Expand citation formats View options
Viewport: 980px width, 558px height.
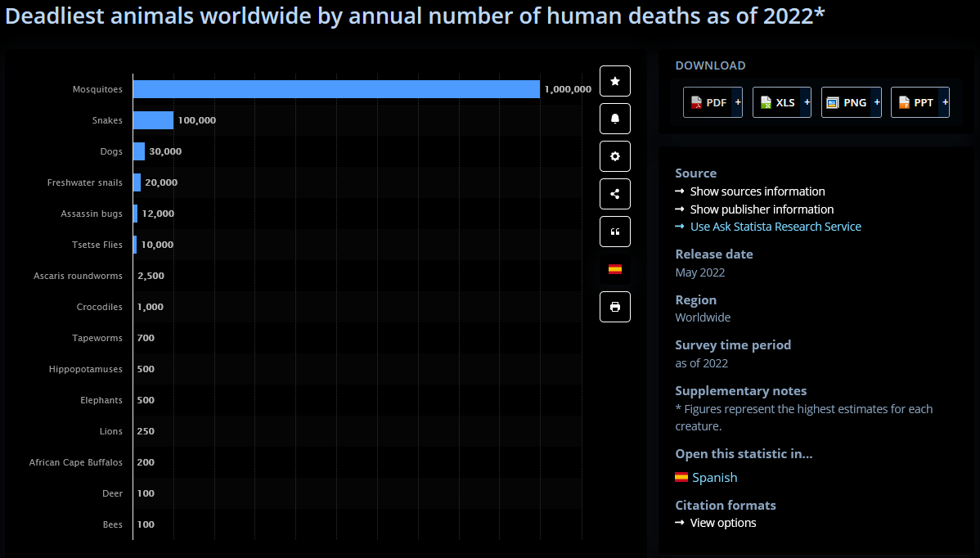pos(722,523)
